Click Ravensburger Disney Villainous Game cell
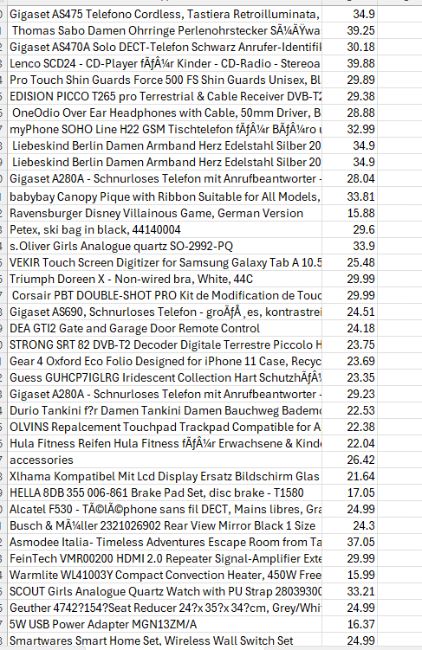 (x=165, y=213)
